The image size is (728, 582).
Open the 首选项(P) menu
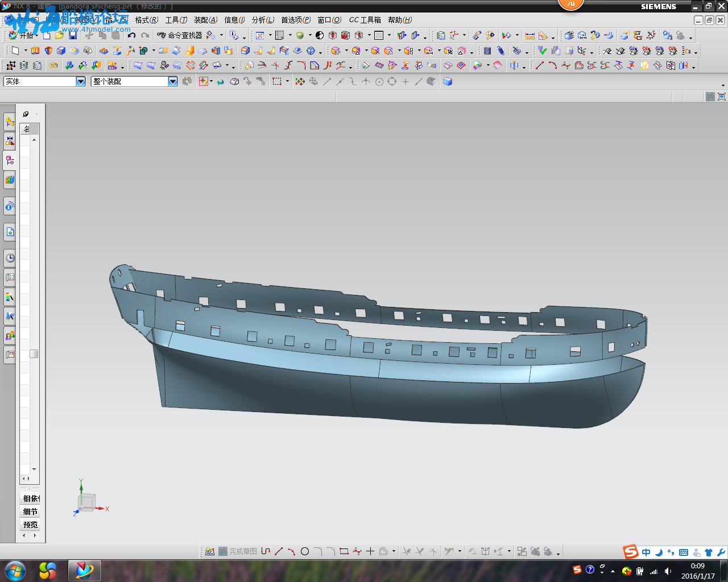pyautogui.click(x=296, y=20)
